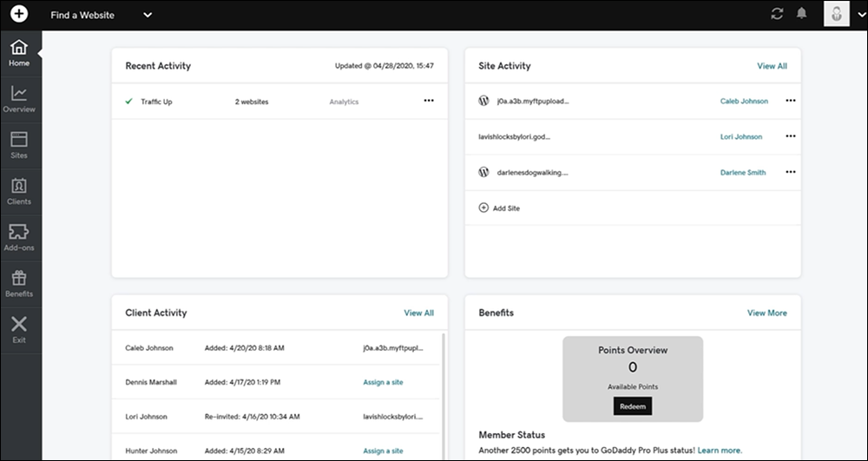This screenshot has width=868, height=461.
Task: Click View All in Site Activity
Action: (x=772, y=66)
